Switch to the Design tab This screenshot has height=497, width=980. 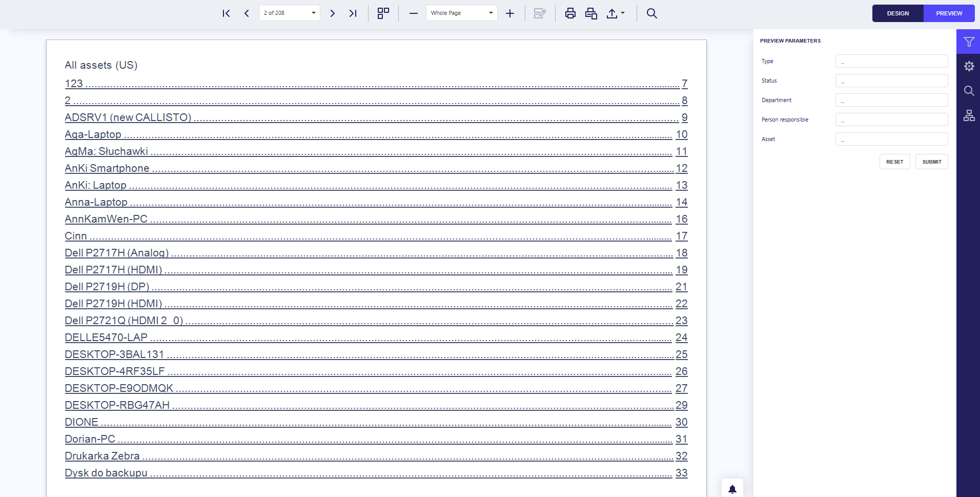point(897,13)
